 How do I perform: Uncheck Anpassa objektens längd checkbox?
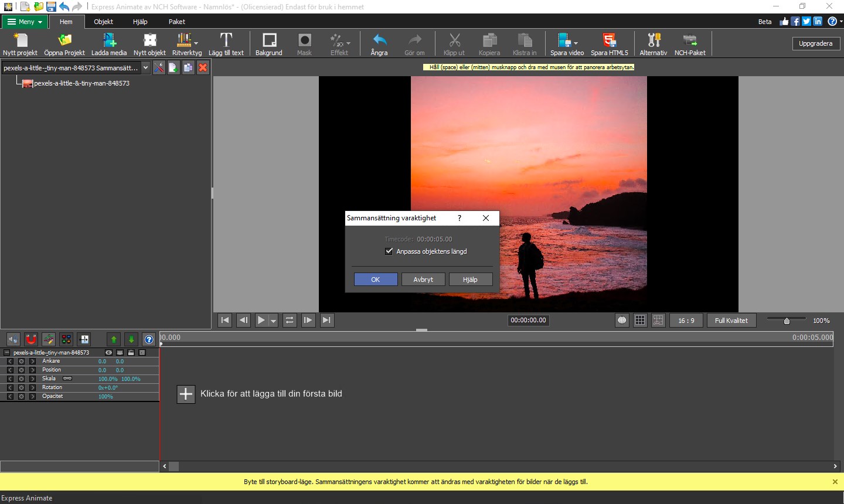389,251
